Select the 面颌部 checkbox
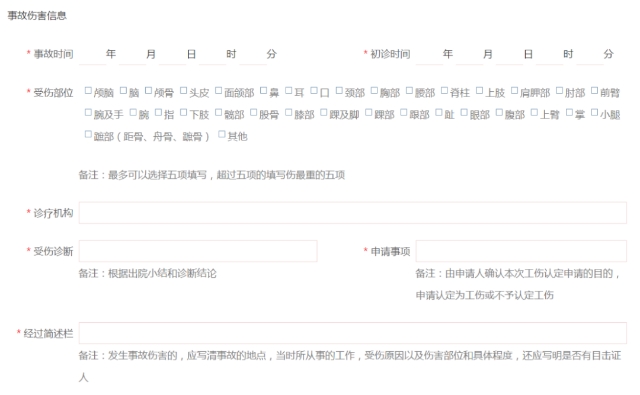This screenshot has height=395, width=640. click(219, 91)
